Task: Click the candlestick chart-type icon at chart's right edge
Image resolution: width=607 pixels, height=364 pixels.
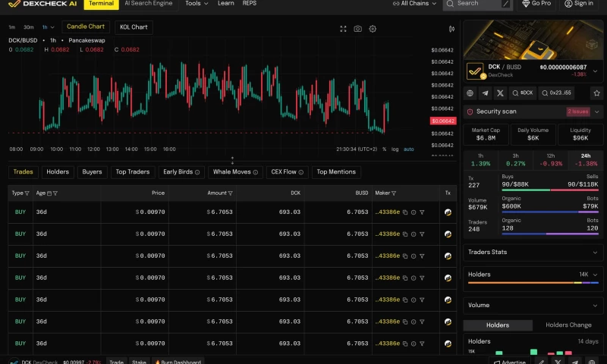Action: click(451, 29)
